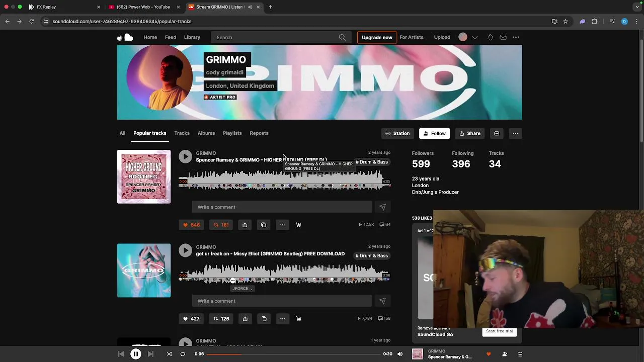The width and height of the screenshot is (644, 362).
Task: Share the HIGHER GROUND track
Action: [x=245, y=225]
